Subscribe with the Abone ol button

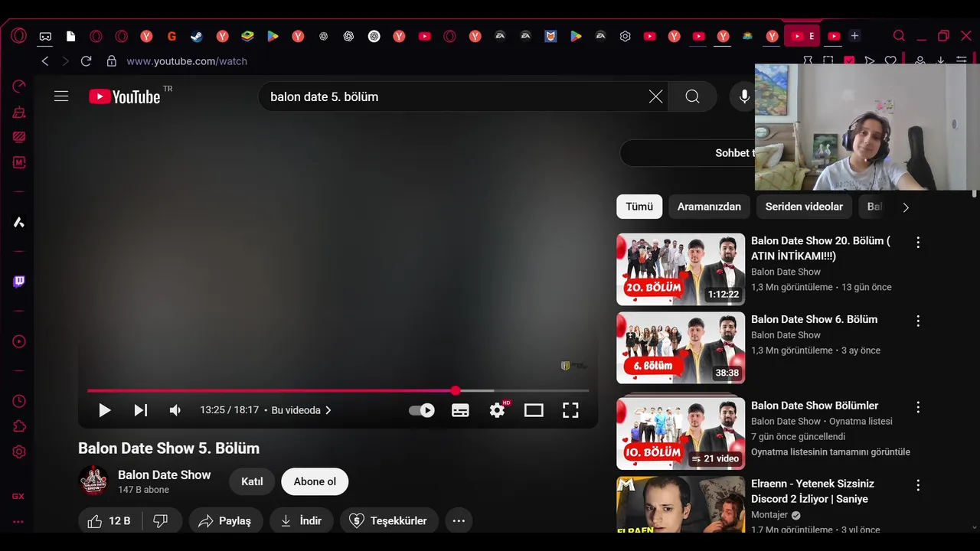(x=315, y=481)
